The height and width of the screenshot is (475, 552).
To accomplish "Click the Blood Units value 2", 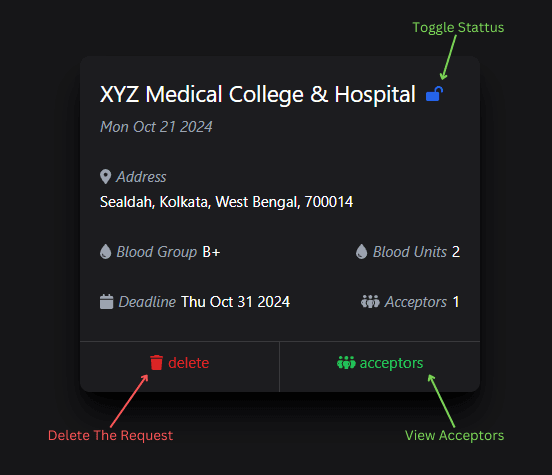I will (456, 252).
